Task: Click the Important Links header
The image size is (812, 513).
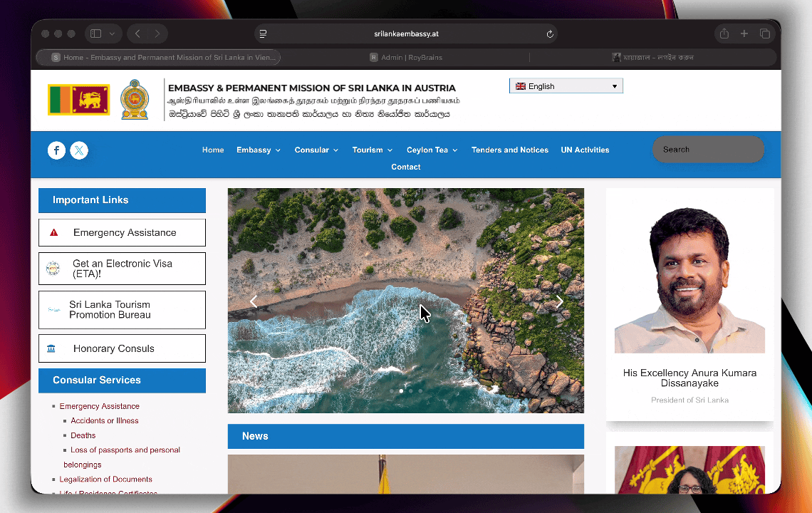Action: click(x=123, y=200)
